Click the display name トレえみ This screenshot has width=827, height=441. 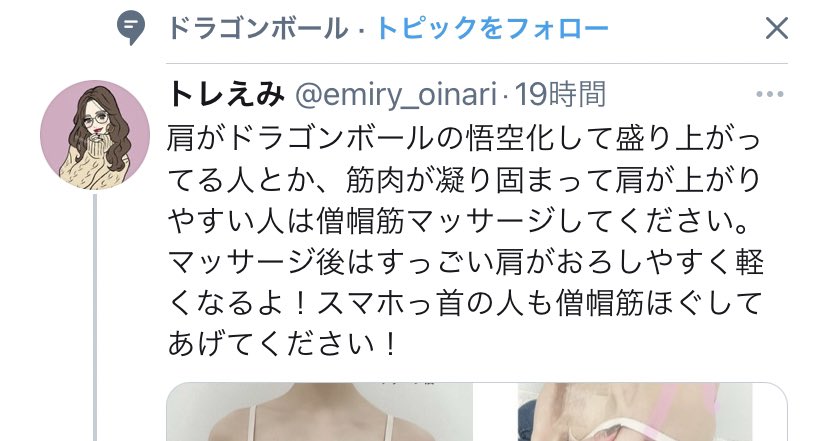click(x=226, y=95)
